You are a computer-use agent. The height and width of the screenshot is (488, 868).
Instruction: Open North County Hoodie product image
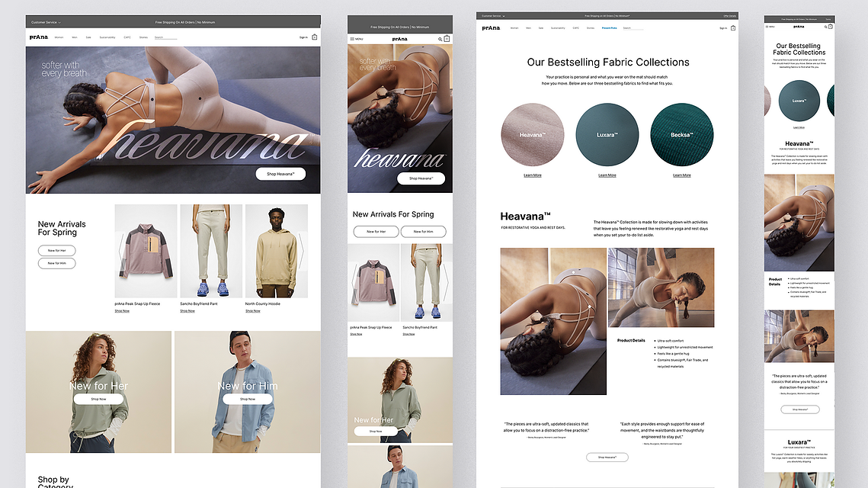(x=276, y=251)
